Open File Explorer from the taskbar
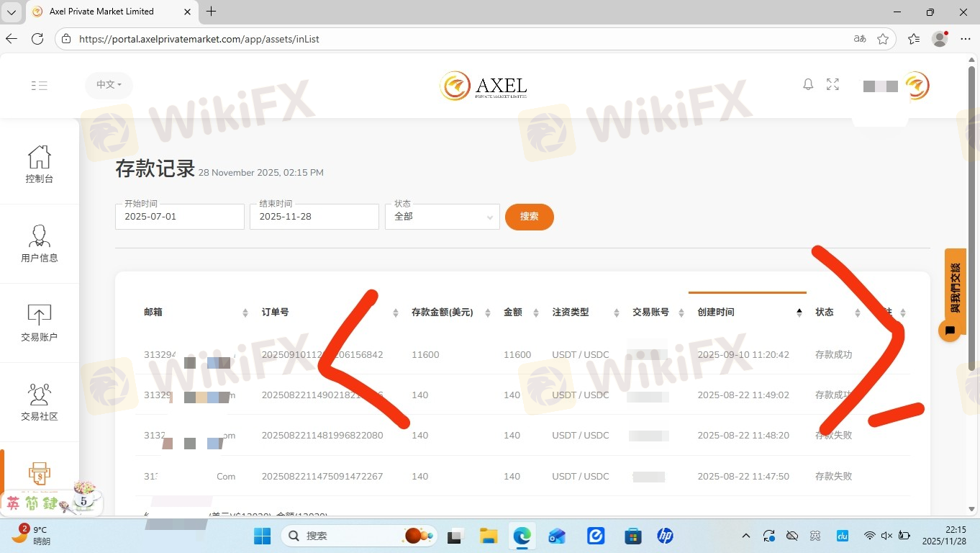 (x=489, y=536)
